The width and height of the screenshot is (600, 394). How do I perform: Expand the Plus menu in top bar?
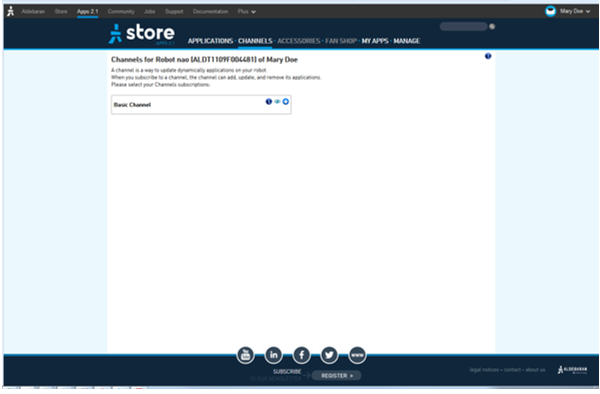246,11
